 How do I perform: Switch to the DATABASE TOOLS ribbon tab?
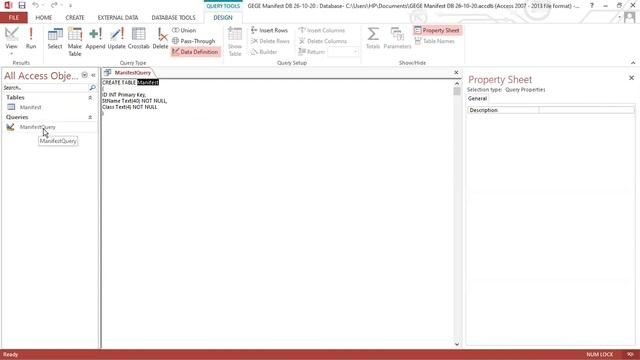pyautogui.click(x=173, y=18)
